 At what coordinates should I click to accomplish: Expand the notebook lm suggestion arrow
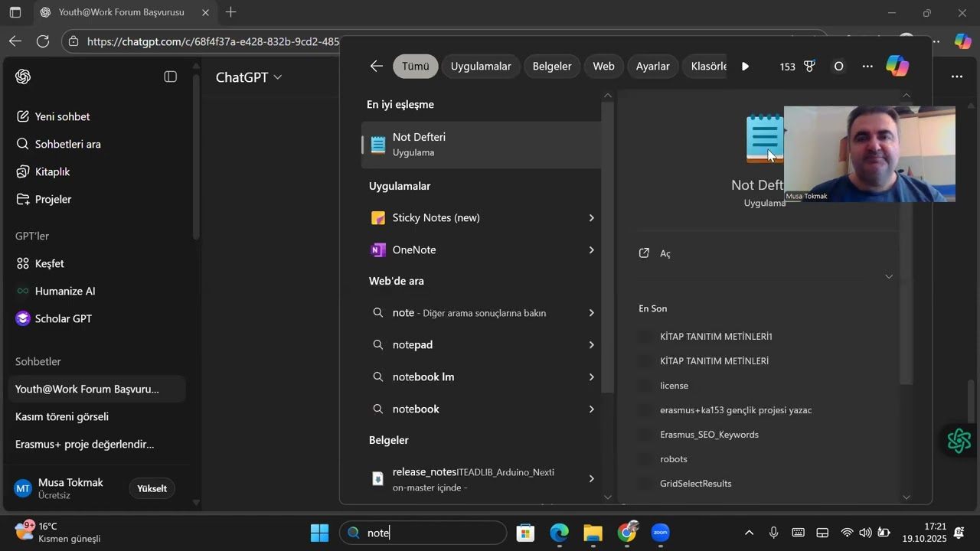click(591, 377)
